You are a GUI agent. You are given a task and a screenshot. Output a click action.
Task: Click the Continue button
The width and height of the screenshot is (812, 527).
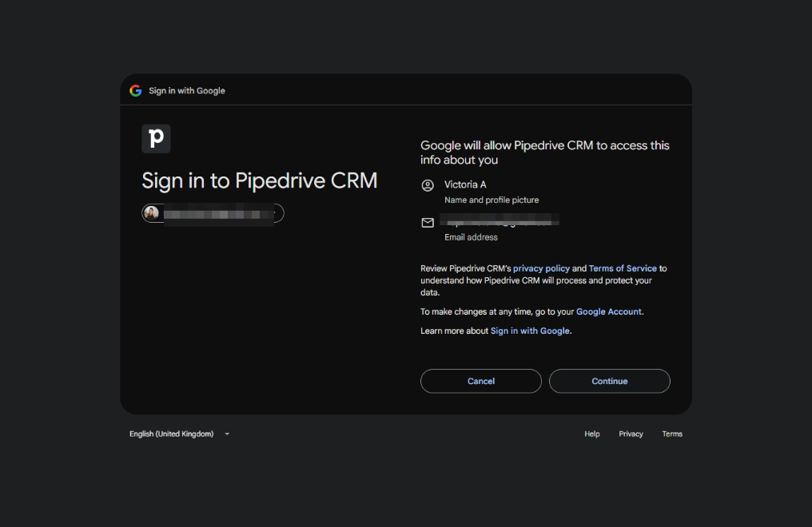[x=610, y=381]
